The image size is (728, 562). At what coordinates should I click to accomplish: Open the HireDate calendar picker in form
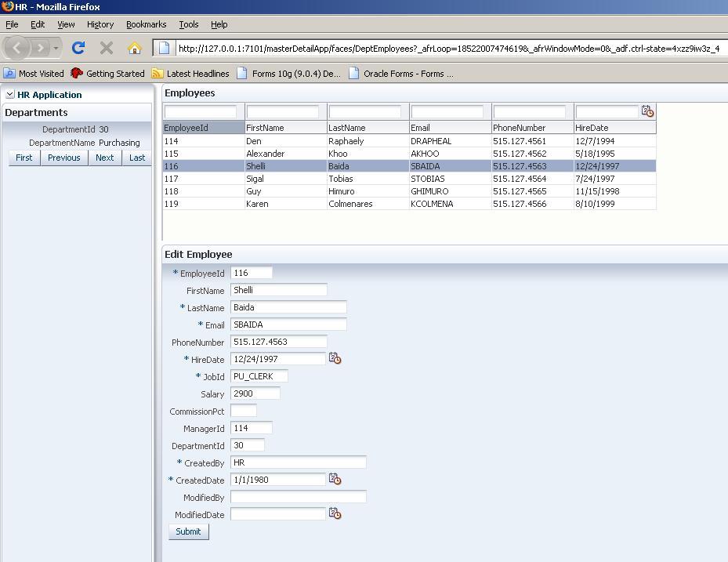pos(335,358)
